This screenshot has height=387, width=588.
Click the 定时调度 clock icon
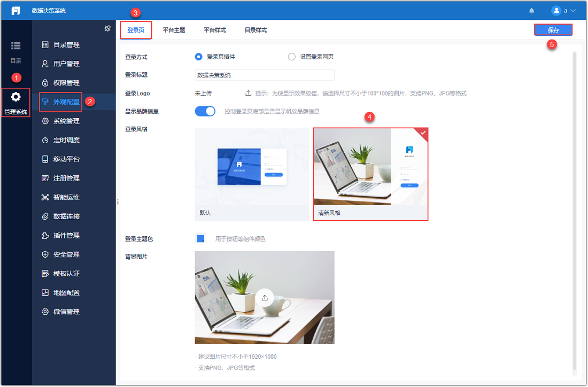(x=45, y=140)
